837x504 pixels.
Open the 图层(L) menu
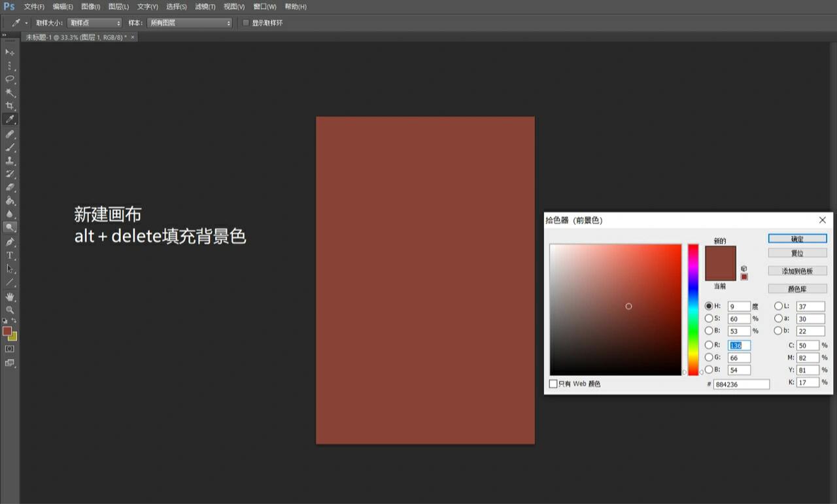click(x=118, y=7)
